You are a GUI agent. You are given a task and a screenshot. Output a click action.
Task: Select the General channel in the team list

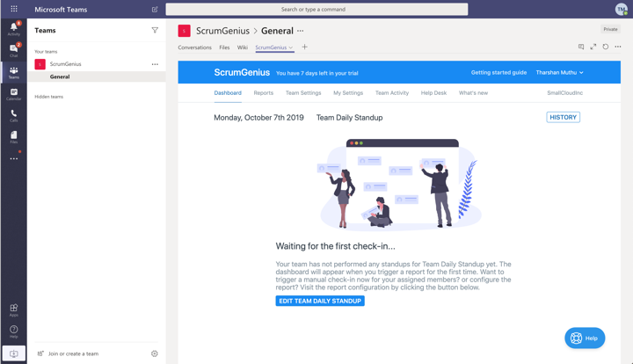coord(97,76)
